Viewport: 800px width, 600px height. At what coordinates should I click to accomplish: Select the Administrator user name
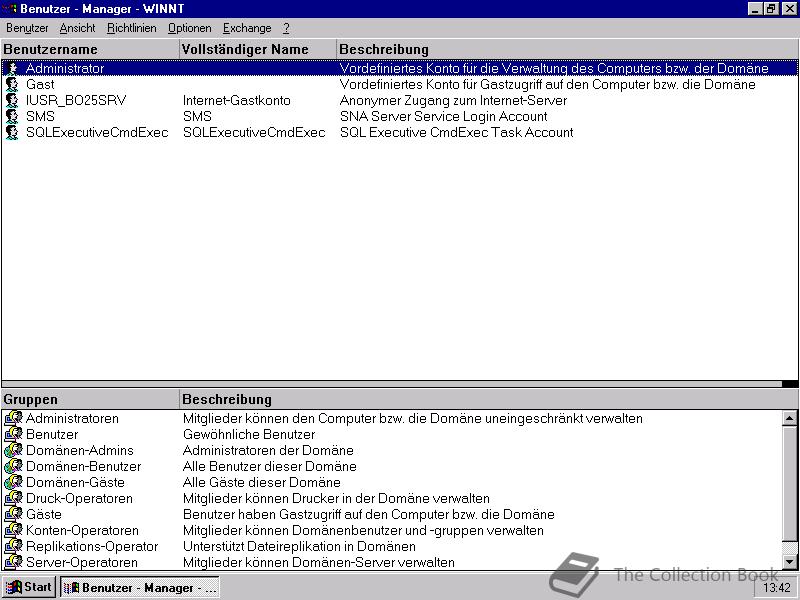coord(65,68)
